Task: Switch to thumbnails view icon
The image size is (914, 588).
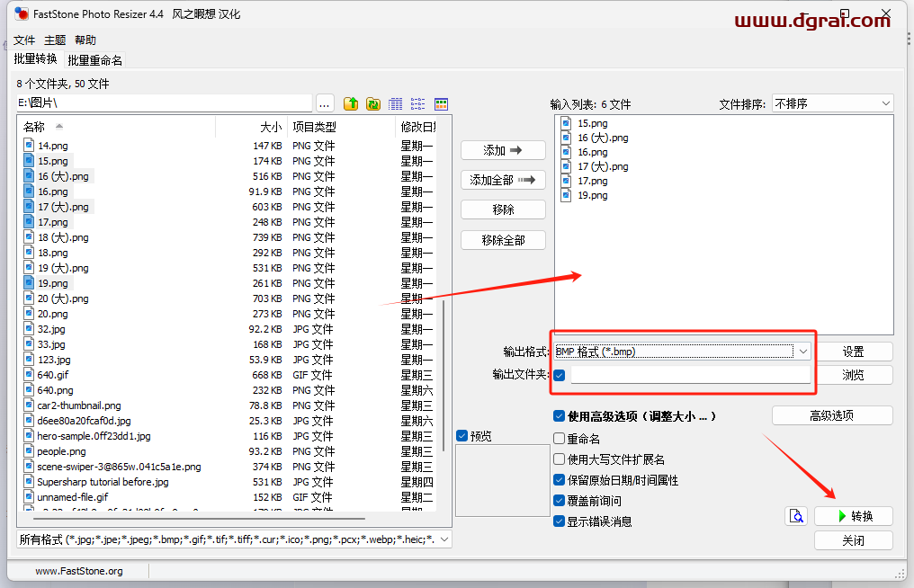Action: (x=442, y=103)
